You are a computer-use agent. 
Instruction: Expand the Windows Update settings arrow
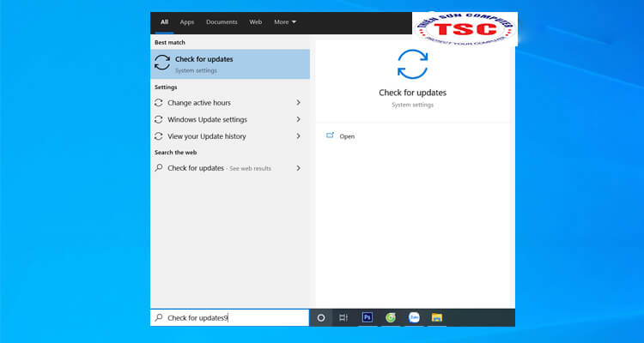[299, 119]
